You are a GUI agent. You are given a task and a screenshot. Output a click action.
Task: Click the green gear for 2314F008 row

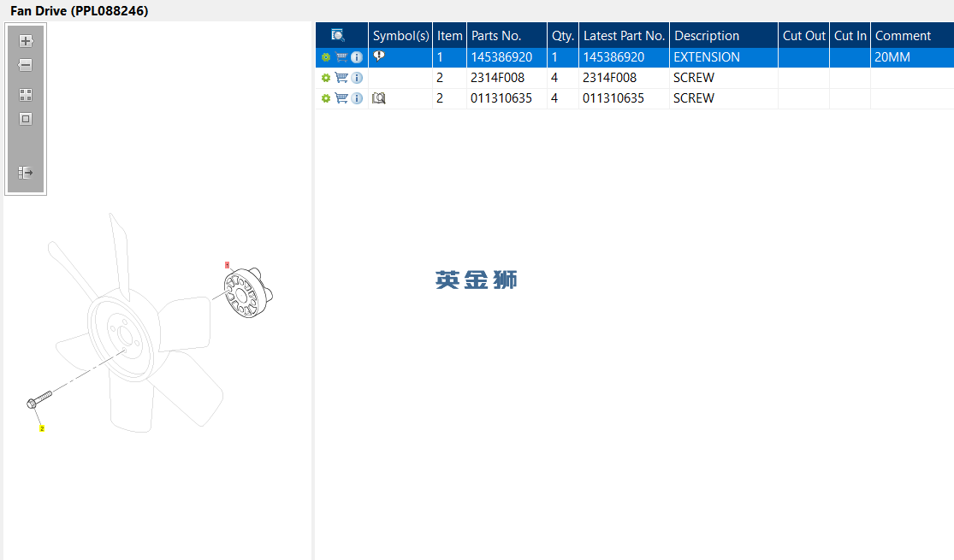tap(325, 78)
